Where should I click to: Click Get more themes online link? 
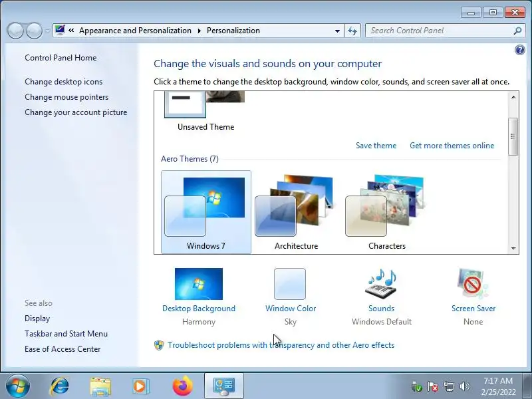pos(452,146)
